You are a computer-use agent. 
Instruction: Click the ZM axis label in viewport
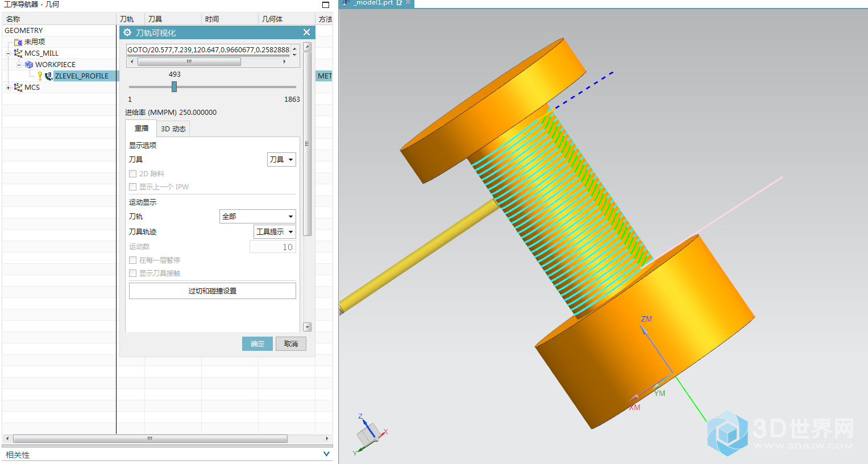pos(646,319)
